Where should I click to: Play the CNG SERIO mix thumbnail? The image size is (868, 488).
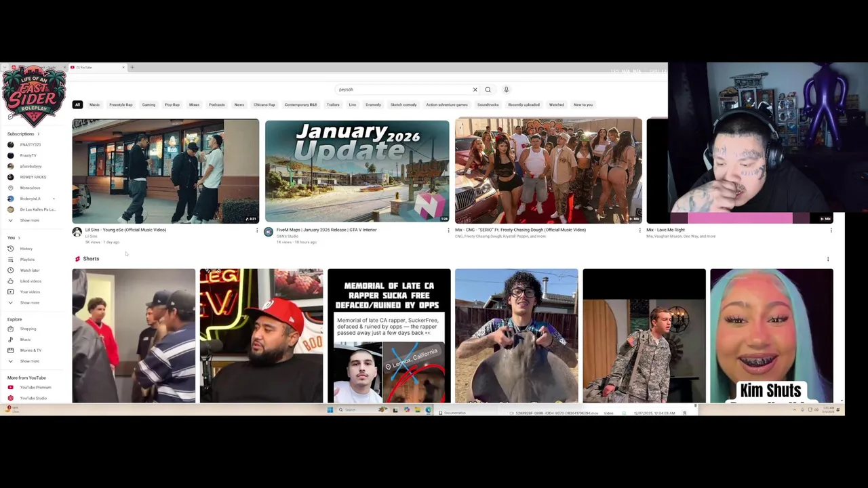tap(549, 171)
